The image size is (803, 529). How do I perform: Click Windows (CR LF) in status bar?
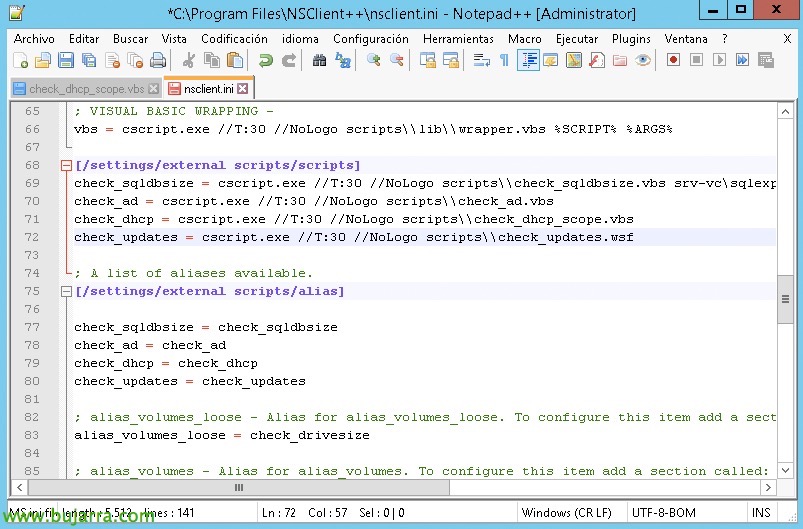click(x=566, y=513)
